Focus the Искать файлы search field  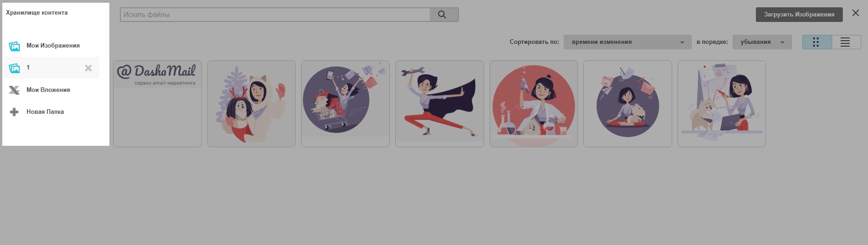click(x=275, y=15)
